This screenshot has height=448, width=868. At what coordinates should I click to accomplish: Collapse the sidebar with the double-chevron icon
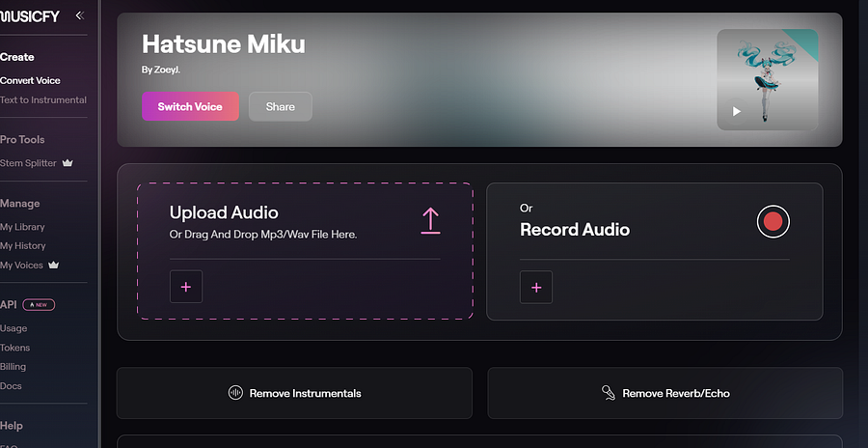coord(80,15)
